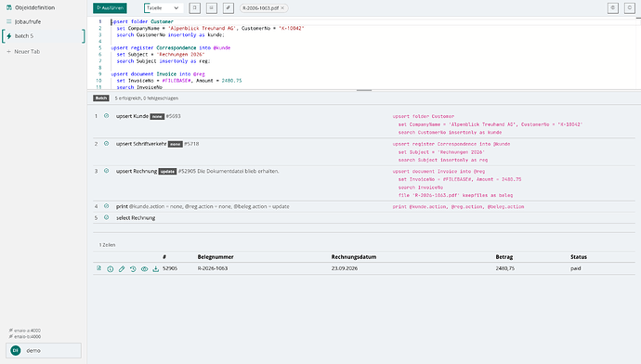
Task: Open document icon for row 52905
Action: tap(98, 268)
